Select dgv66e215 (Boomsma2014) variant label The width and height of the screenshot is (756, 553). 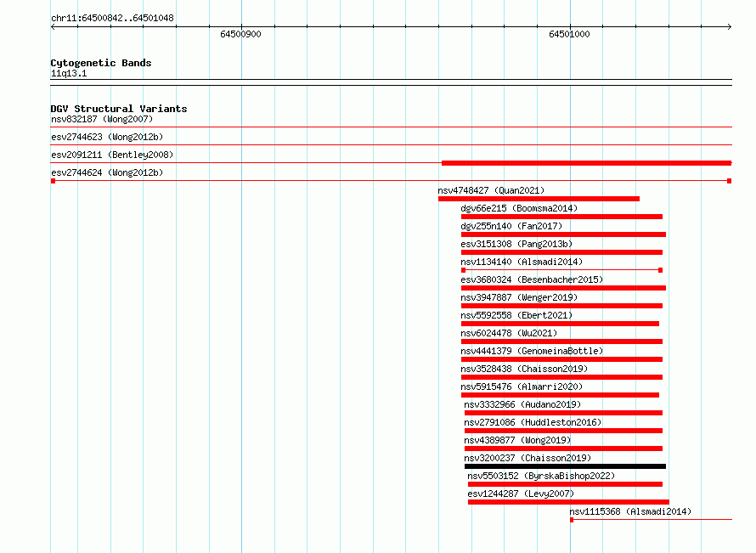(519, 208)
